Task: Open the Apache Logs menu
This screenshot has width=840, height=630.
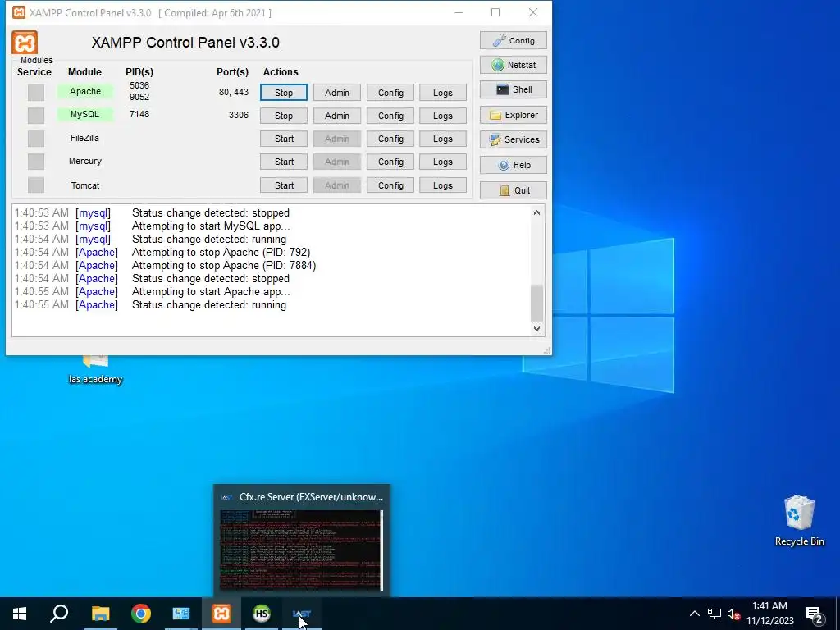Action: (443, 92)
